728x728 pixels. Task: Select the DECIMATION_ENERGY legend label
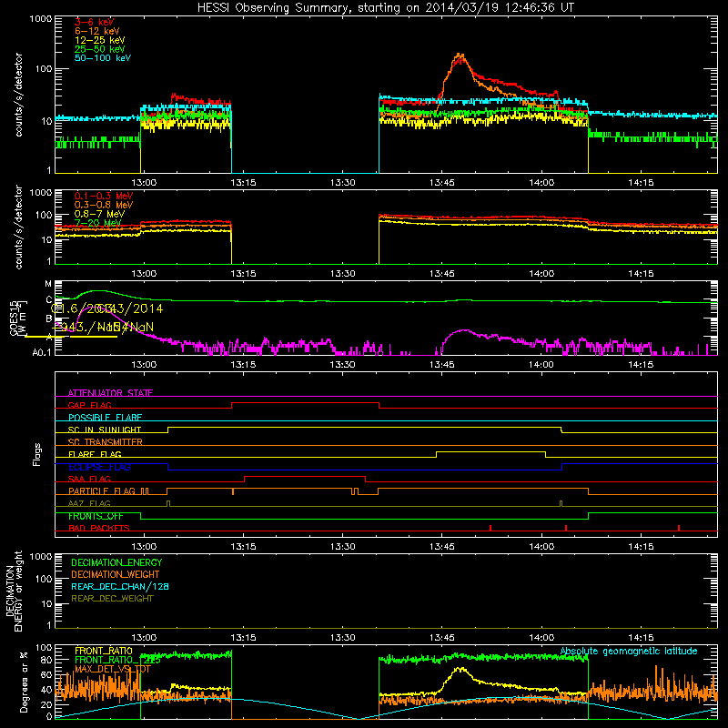(x=116, y=562)
